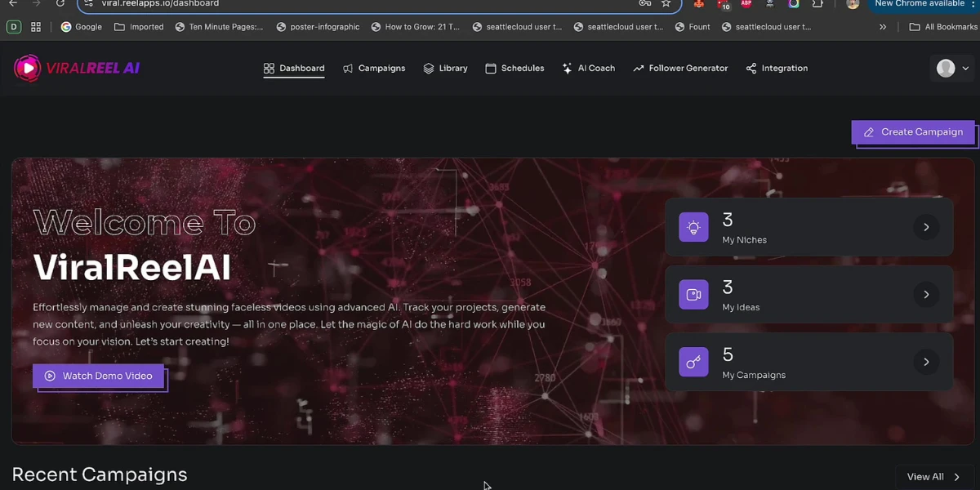Click the user avatar in header

pyautogui.click(x=946, y=69)
